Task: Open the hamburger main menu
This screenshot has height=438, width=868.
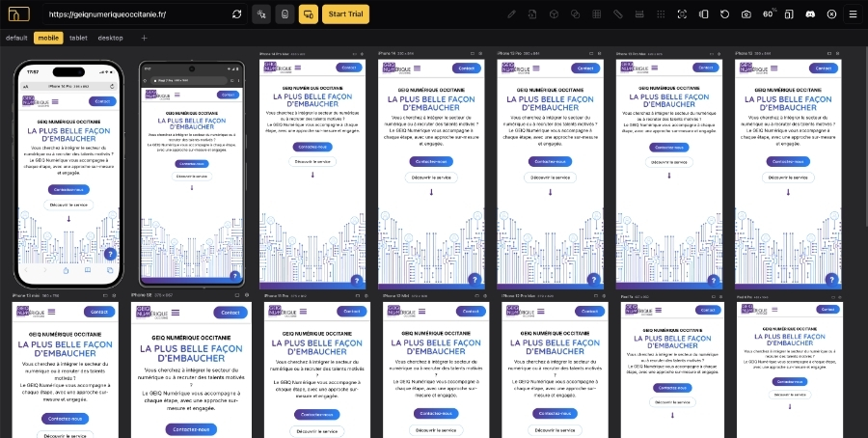Action: (x=853, y=14)
